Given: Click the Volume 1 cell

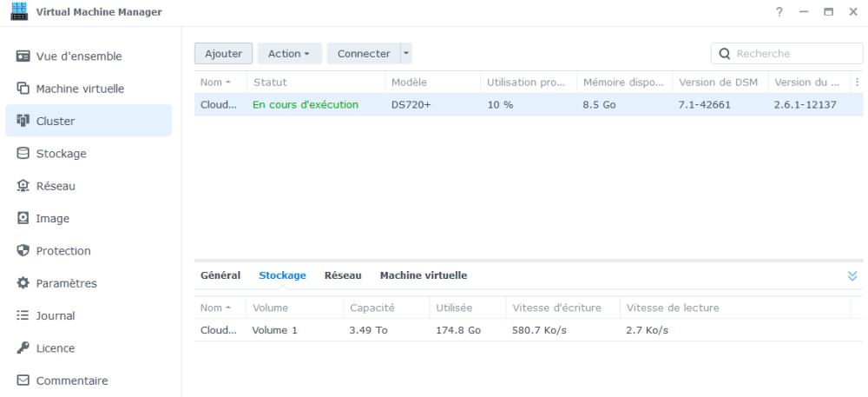Looking at the screenshot, I should (x=274, y=330).
